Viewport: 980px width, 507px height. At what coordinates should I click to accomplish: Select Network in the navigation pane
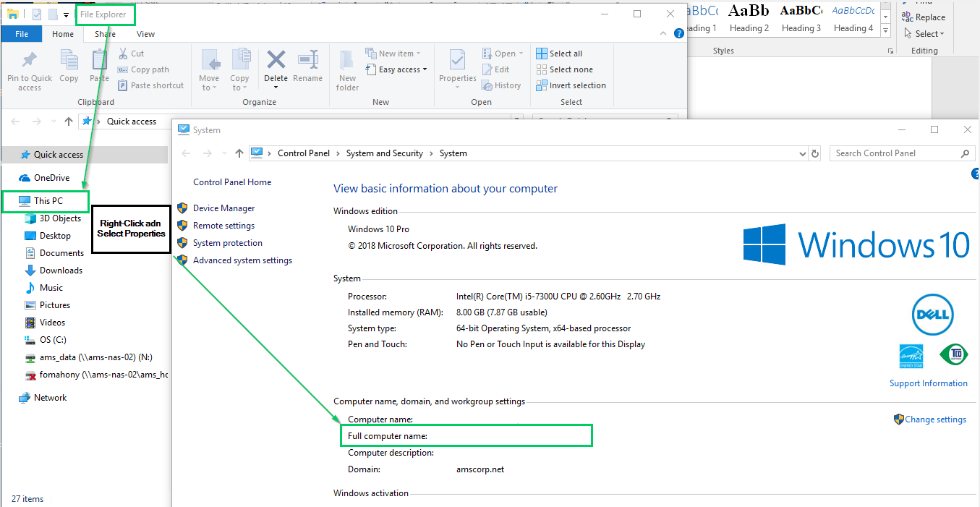pos(50,398)
